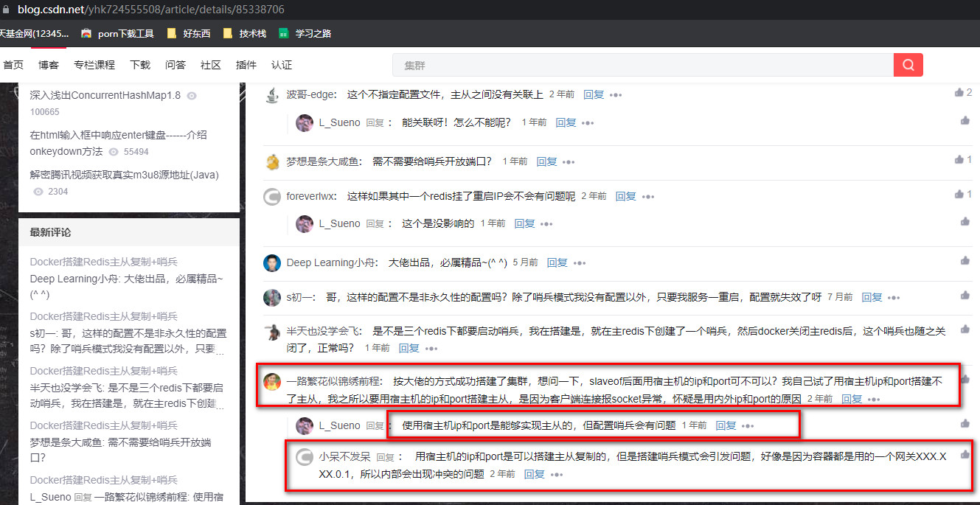
Task: Click the 插件 item in the top navigation
Action: [246, 65]
